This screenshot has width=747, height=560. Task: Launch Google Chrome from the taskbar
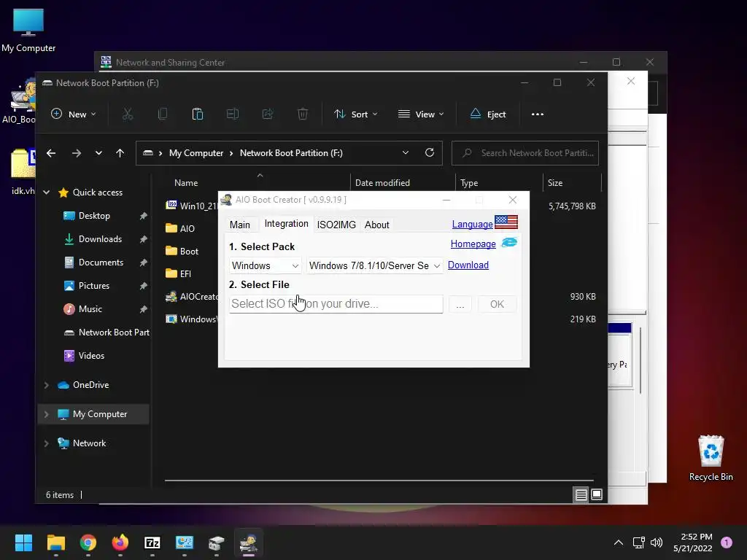point(88,542)
